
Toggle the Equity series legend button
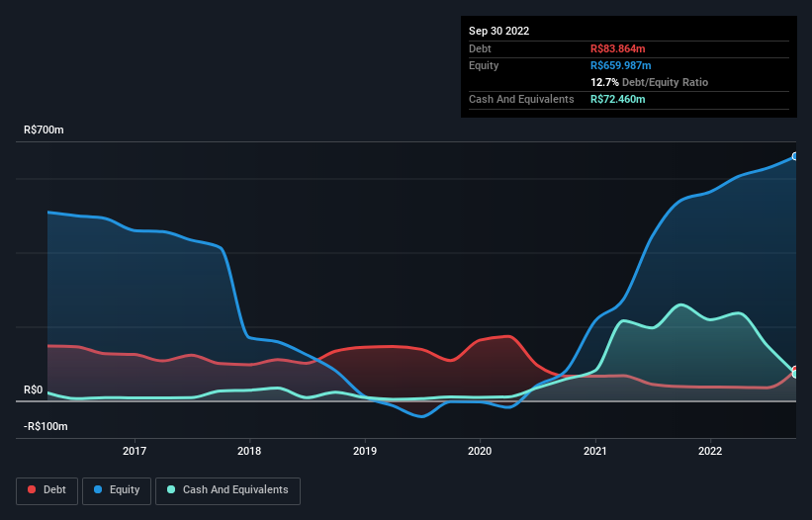pos(117,490)
